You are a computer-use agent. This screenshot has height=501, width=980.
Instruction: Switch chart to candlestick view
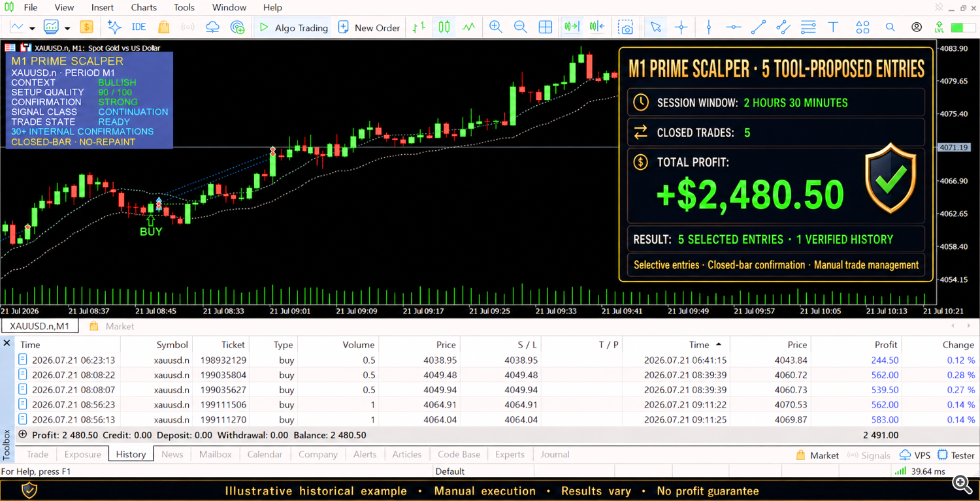pos(444,27)
